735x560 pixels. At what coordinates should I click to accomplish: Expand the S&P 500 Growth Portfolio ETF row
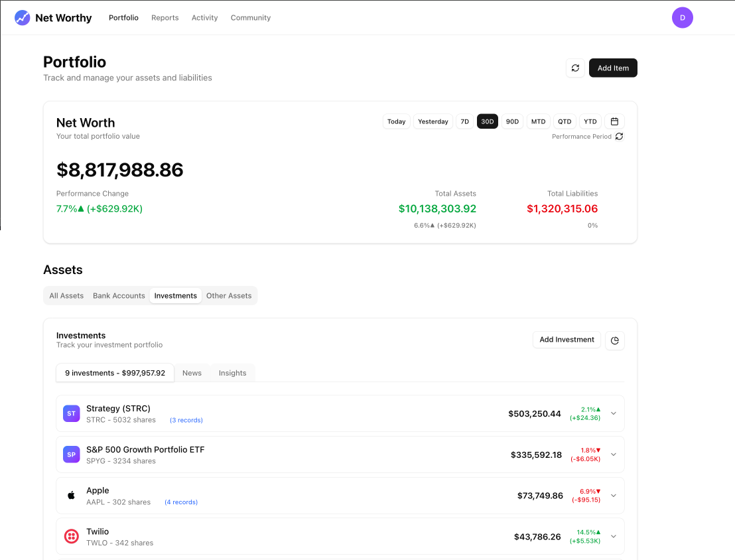point(614,455)
